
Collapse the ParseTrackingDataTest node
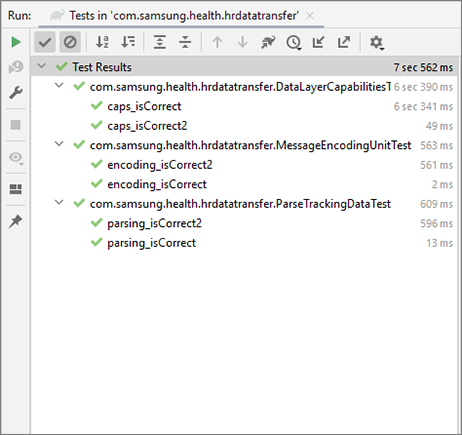click(x=59, y=202)
